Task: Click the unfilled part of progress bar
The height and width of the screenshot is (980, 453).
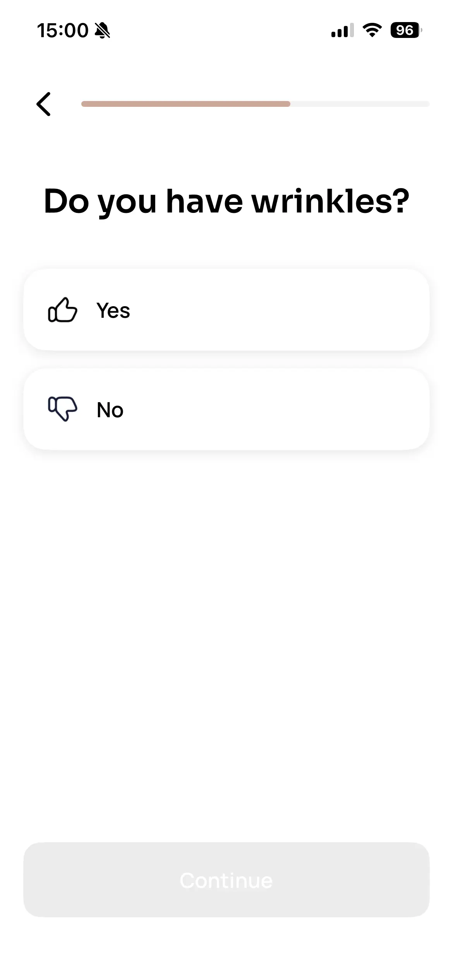Action: click(360, 104)
